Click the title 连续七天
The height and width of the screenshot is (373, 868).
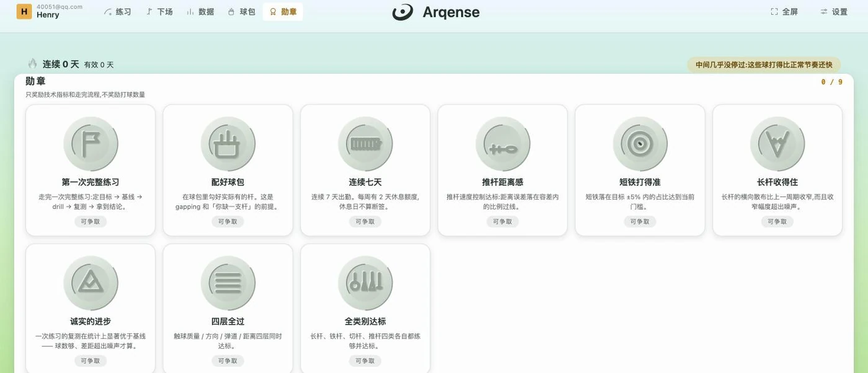365,182
